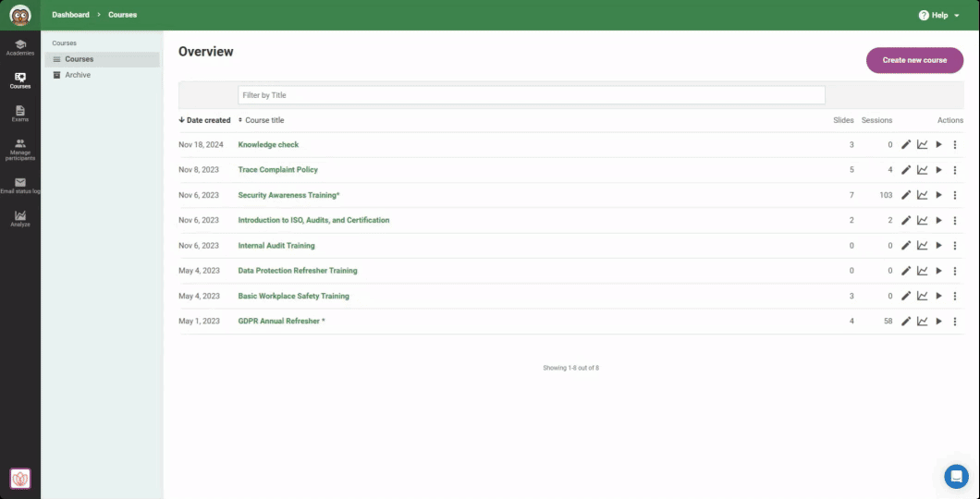Image resolution: width=980 pixels, height=499 pixels.
Task: Click the Filter by Title field
Action: pyautogui.click(x=531, y=95)
